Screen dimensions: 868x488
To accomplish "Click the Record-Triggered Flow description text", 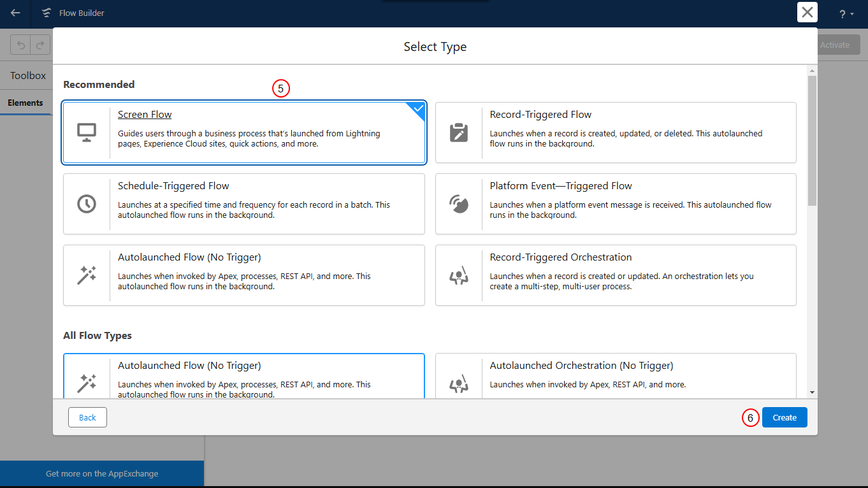I will [626, 139].
